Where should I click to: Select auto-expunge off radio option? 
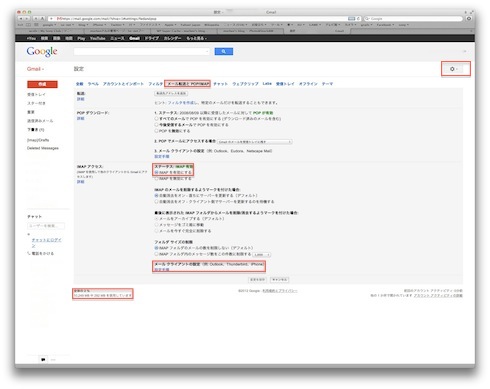tap(156, 202)
